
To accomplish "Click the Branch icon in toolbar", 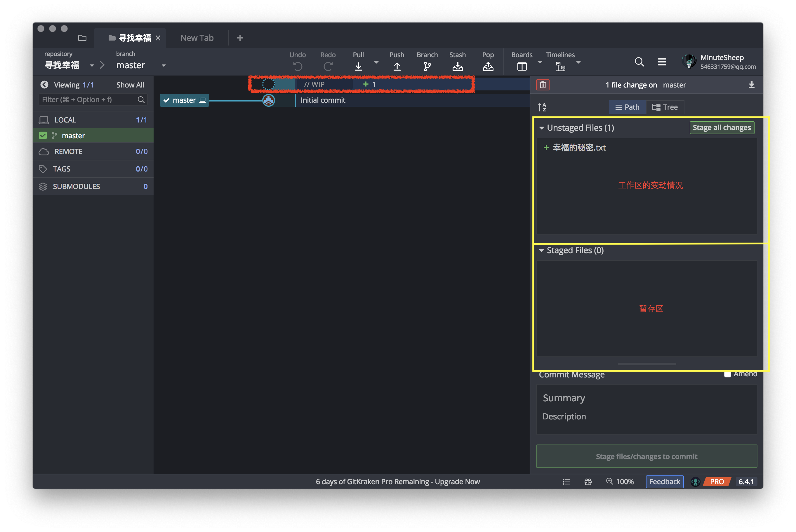I will coord(427,66).
